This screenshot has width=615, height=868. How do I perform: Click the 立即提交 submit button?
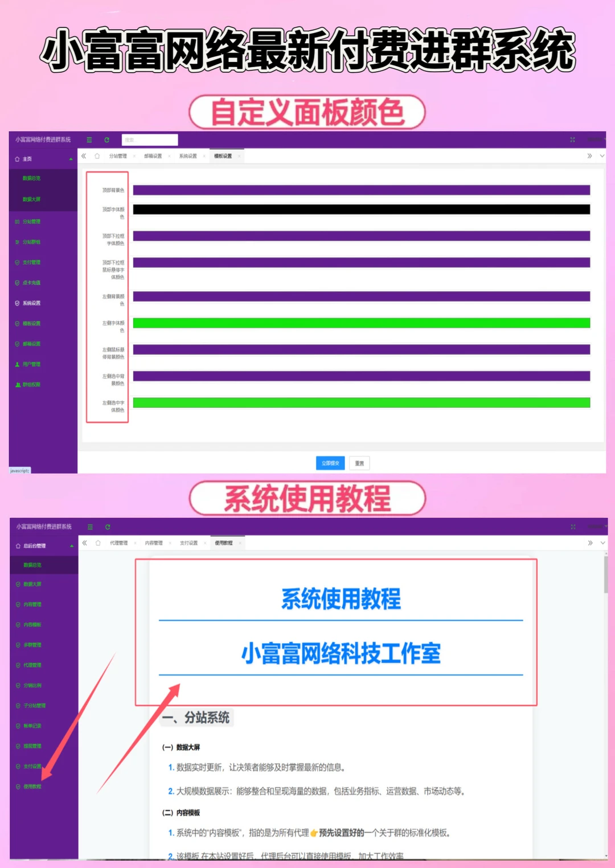click(x=330, y=463)
